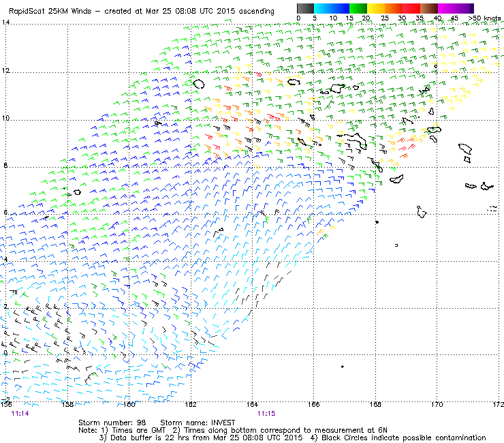The height and width of the screenshot is (443, 504).
Task: Click the cyan-blue 5-15 knots legend swatch
Action: [332, 8]
